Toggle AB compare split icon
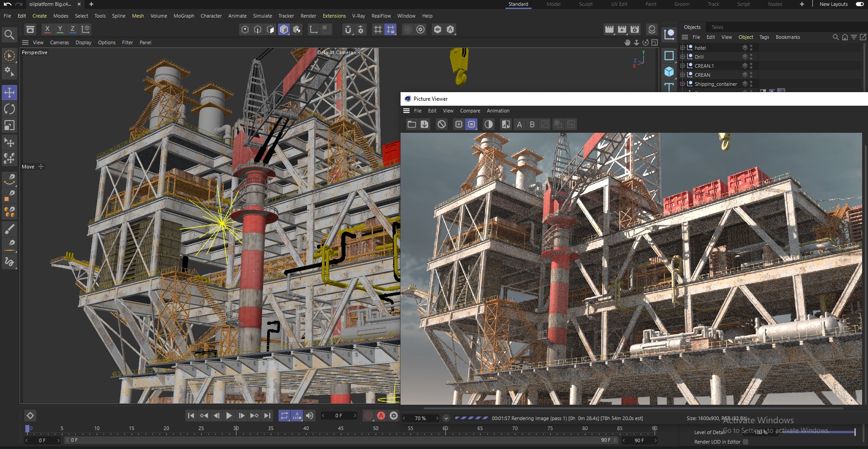This screenshot has height=449, width=868. (x=506, y=124)
